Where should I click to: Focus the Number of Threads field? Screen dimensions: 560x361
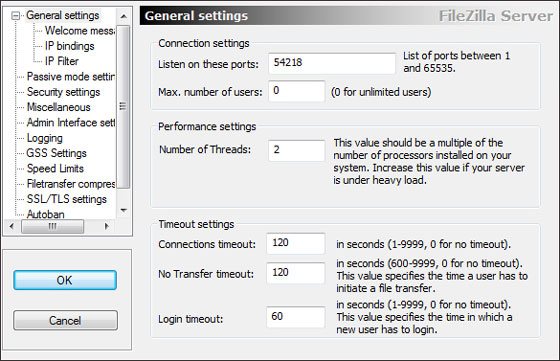pyautogui.click(x=297, y=150)
